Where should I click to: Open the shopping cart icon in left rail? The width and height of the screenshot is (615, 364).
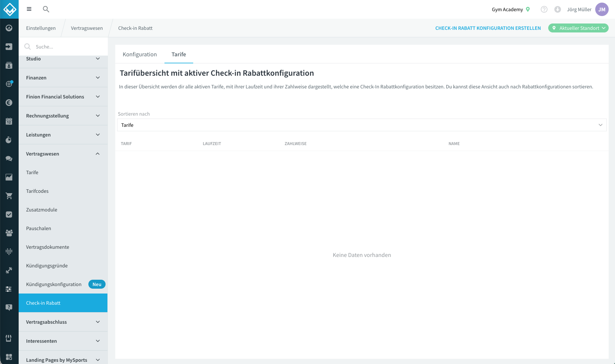(x=9, y=196)
